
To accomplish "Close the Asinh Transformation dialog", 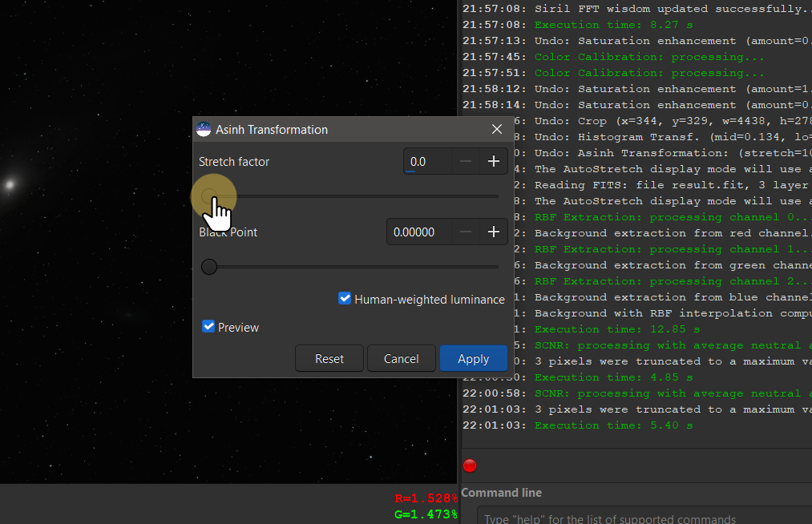I will tap(497, 129).
